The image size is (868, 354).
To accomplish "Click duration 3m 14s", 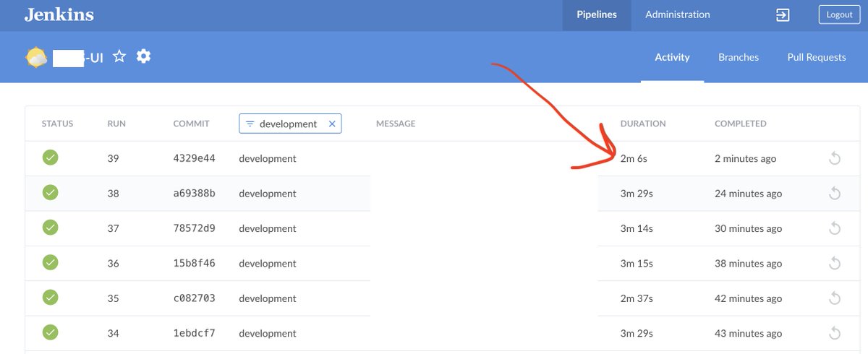I will (637, 228).
